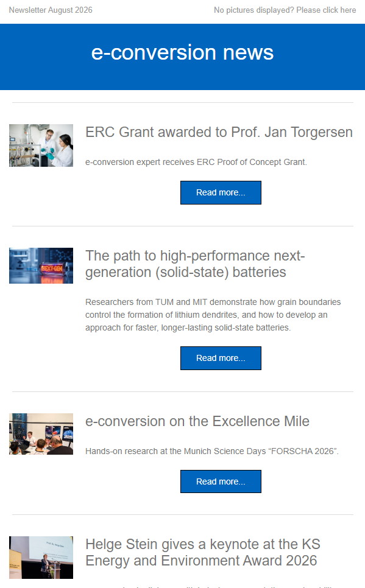
Task: Click 'generation (solid-state) batteries' title line
Action: coord(185,272)
